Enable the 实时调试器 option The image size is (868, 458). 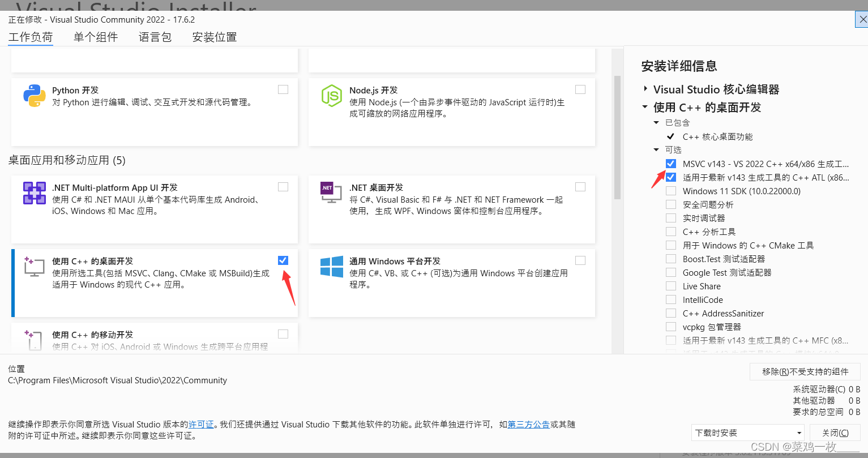pyautogui.click(x=671, y=218)
